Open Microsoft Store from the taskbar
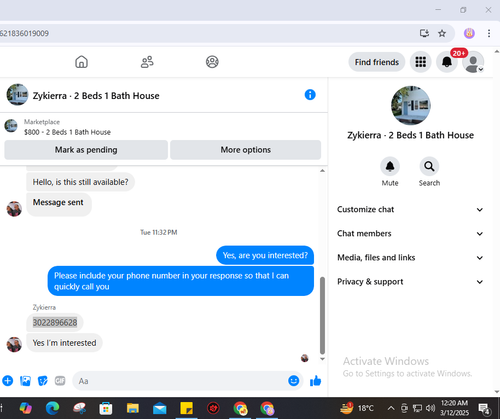This screenshot has width=500, height=419. pos(106,408)
